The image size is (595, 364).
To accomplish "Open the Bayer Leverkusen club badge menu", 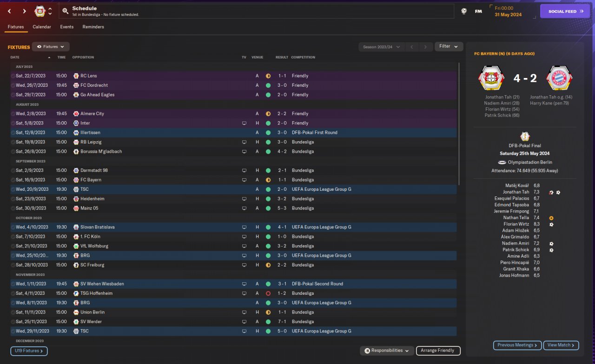I will coord(40,11).
